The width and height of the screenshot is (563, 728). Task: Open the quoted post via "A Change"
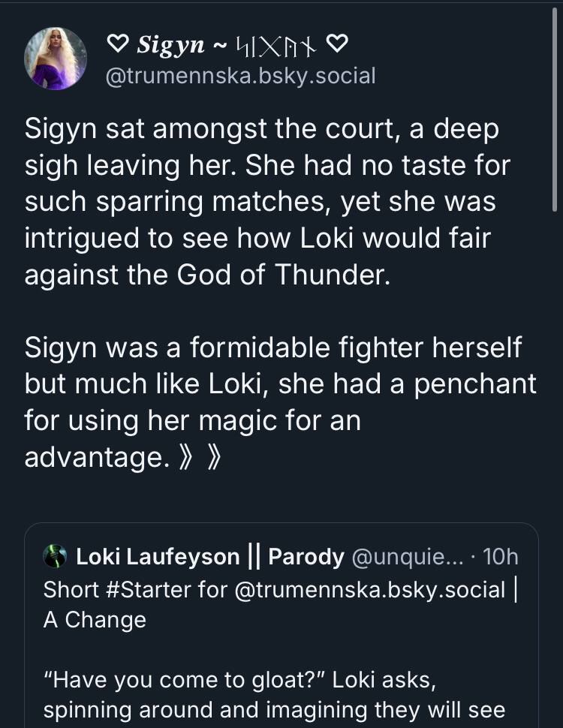click(x=95, y=621)
